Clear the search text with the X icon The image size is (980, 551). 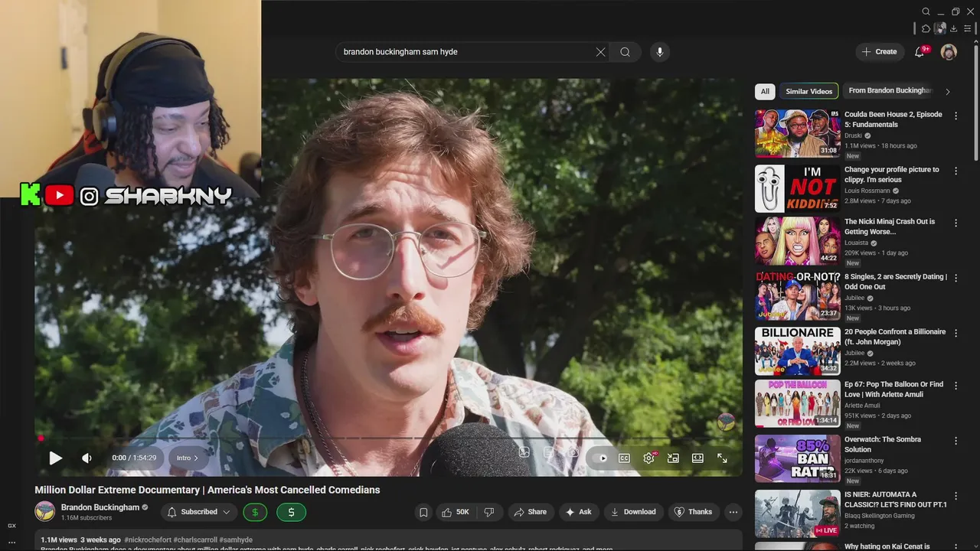(600, 52)
